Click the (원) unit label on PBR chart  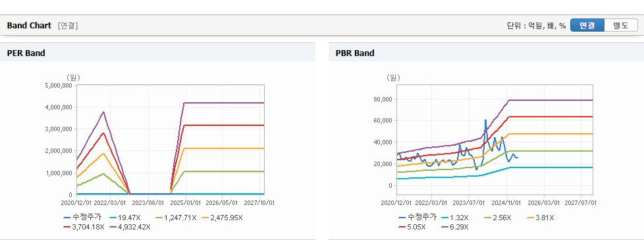[x=393, y=77]
